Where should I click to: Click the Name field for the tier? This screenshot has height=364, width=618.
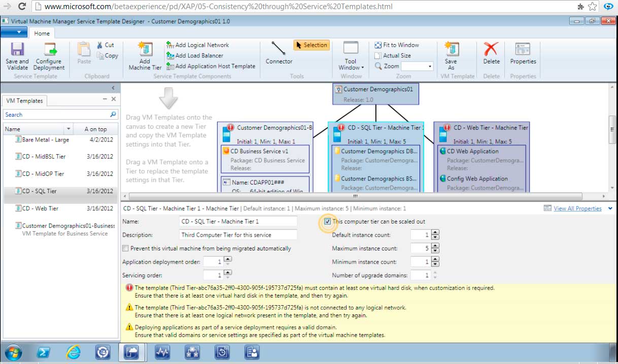click(238, 222)
